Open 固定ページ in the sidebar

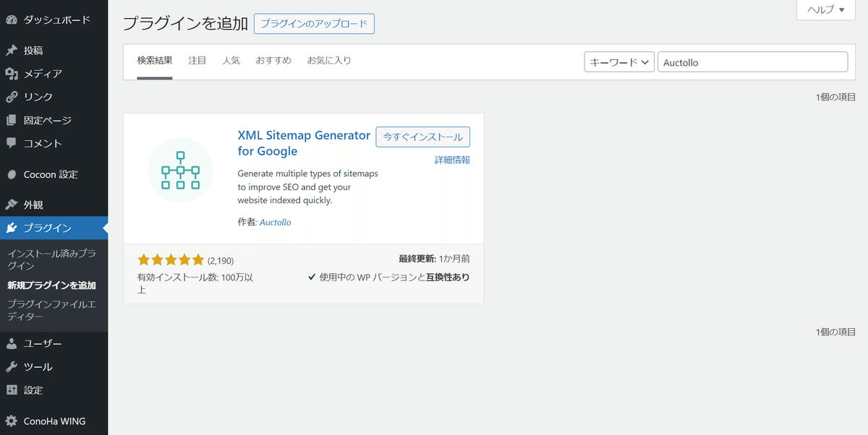pos(54,120)
